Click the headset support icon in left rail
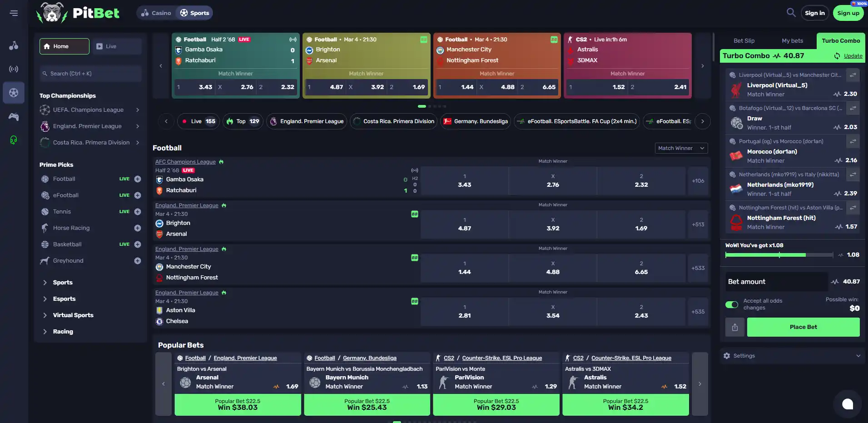 click(14, 140)
